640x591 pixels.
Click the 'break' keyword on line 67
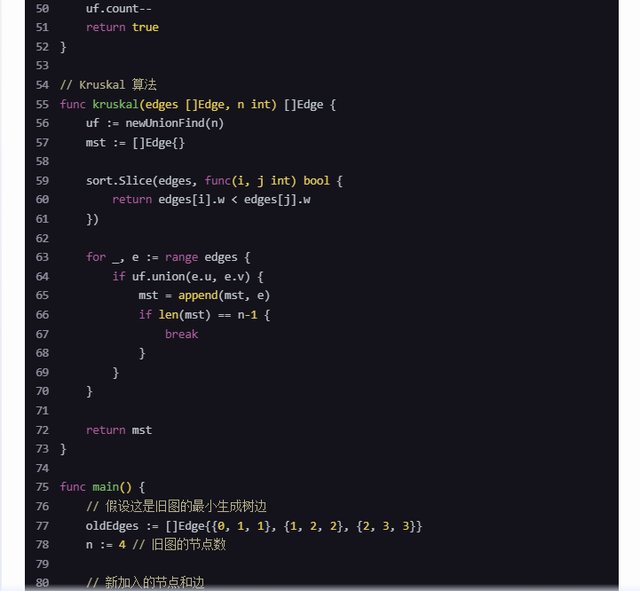[182, 334]
